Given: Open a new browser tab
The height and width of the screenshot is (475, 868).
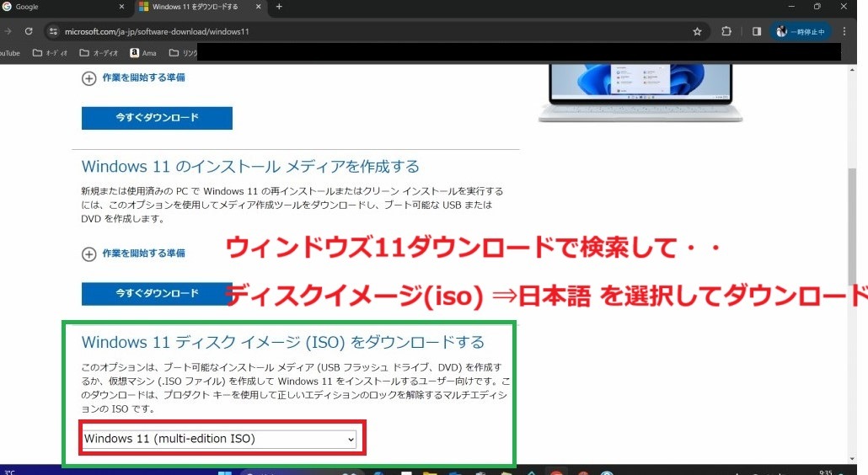Looking at the screenshot, I should (279, 7).
